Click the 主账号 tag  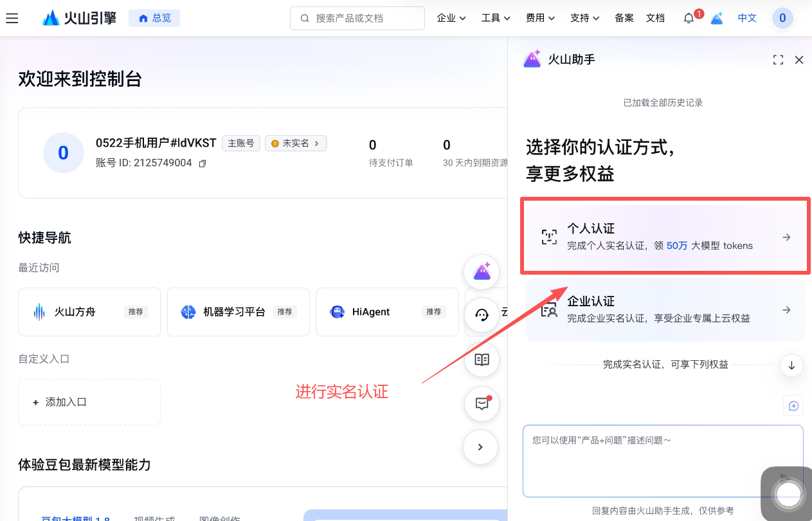pos(241,143)
